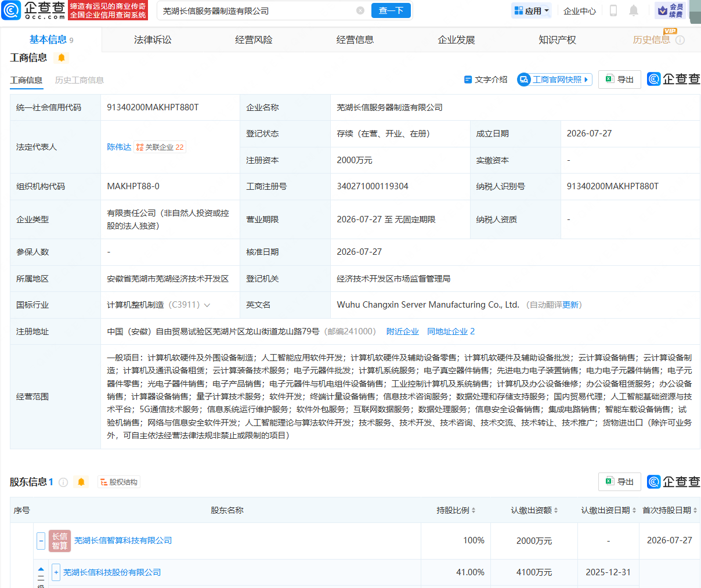Open 芜湖长信科技股份有限公司 link
The image size is (701, 588).
pos(112,572)
